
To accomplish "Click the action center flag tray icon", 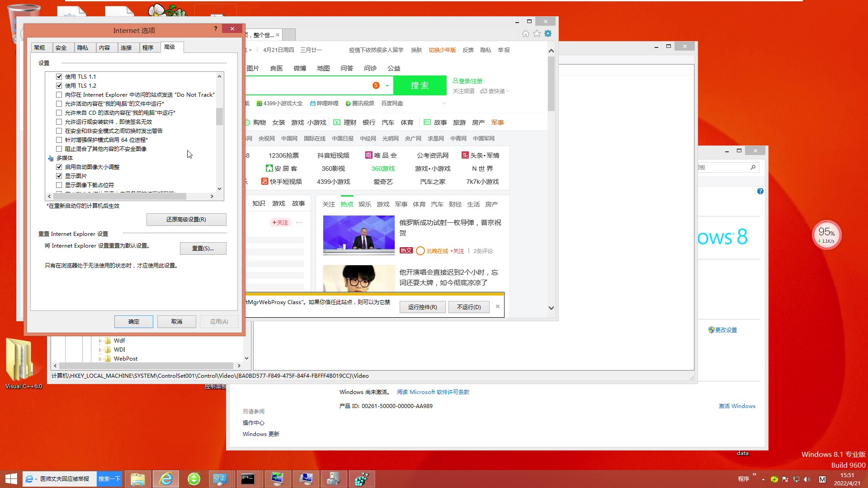I will (785, 479).
